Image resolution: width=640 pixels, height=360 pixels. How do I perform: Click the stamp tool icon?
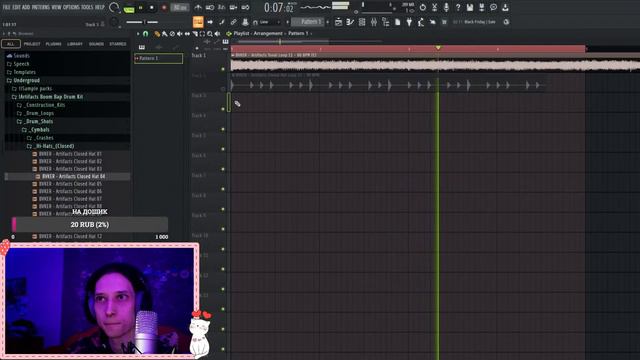pos(245,22)
